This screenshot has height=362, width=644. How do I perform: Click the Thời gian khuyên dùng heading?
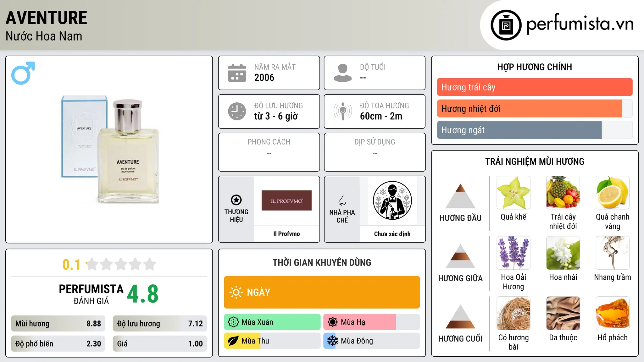(322, 262)
